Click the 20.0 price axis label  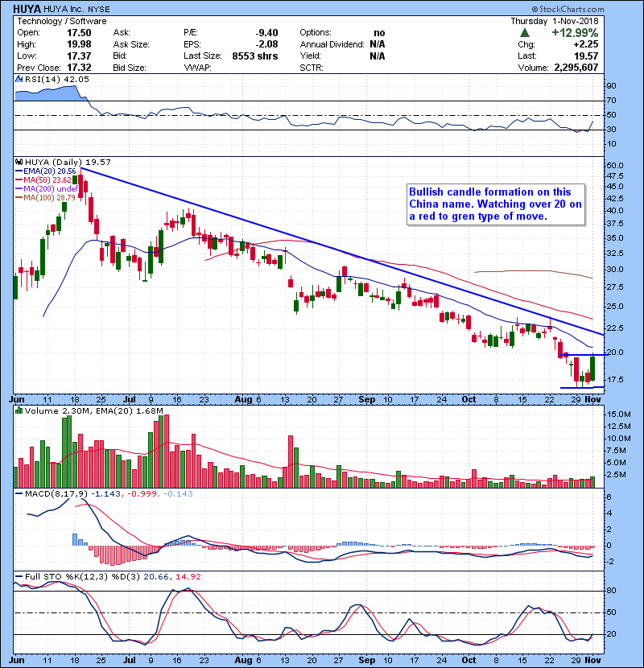615,353
